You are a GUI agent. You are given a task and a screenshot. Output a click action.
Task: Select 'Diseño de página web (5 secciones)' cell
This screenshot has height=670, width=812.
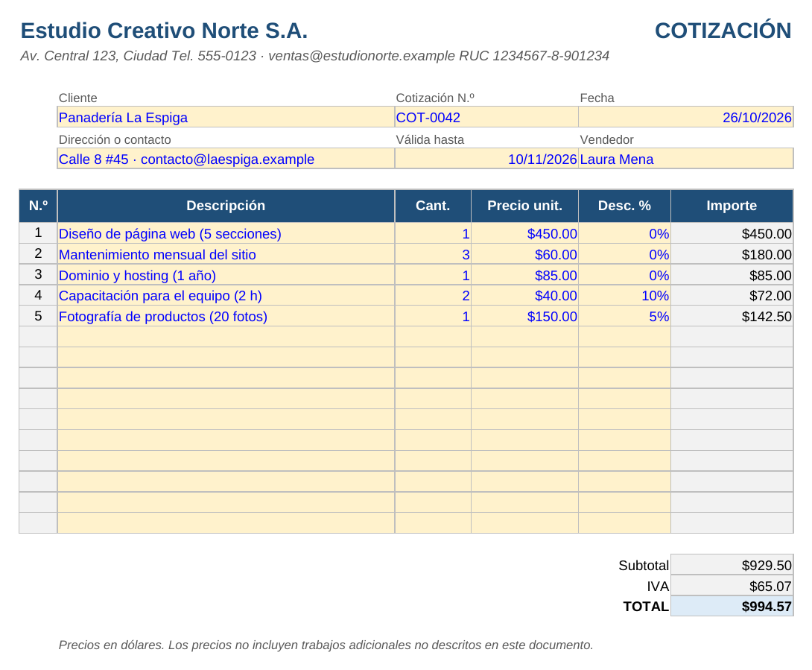[226, 233]
